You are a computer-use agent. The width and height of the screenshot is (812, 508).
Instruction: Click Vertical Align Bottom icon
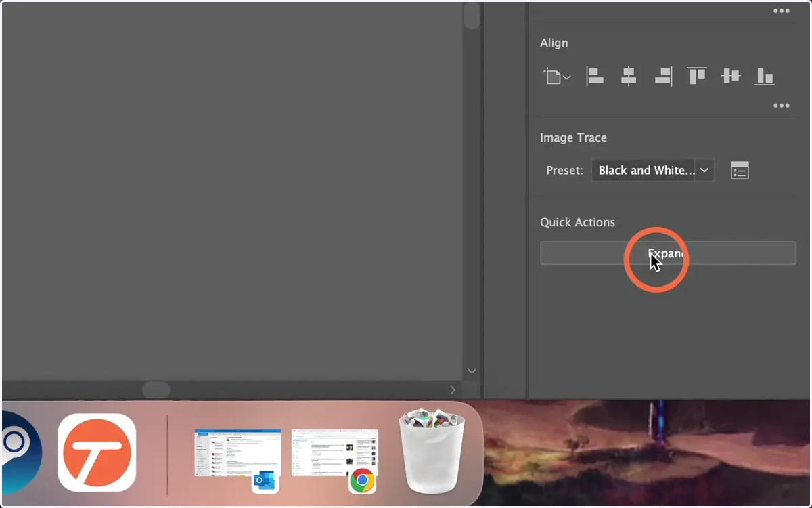765,76
